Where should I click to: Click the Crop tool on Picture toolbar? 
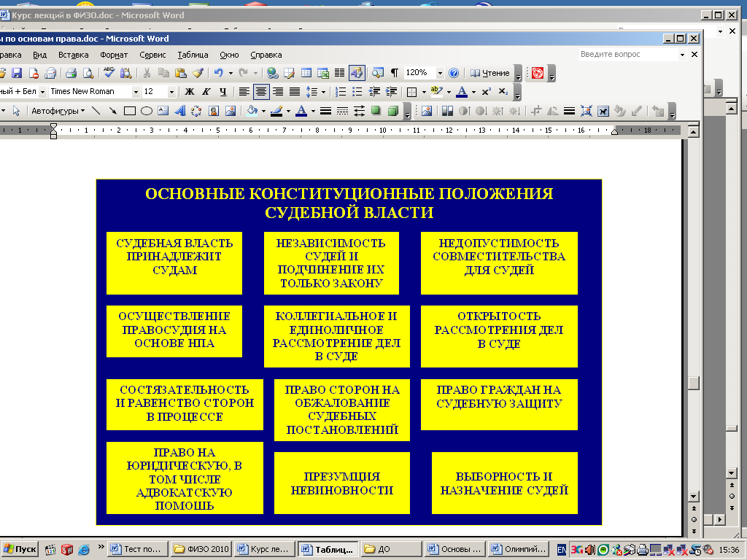536,111
